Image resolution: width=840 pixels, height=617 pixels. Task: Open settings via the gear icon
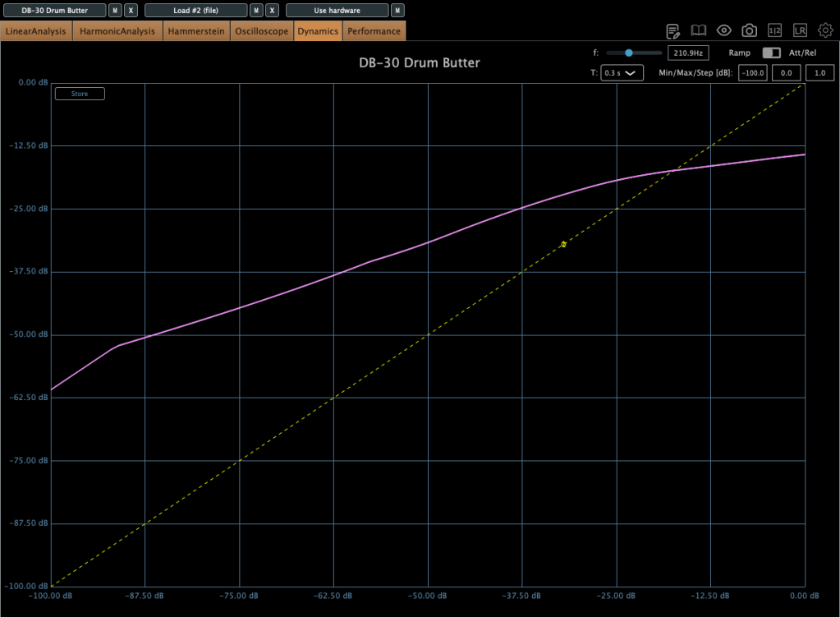tap(825, 30)
